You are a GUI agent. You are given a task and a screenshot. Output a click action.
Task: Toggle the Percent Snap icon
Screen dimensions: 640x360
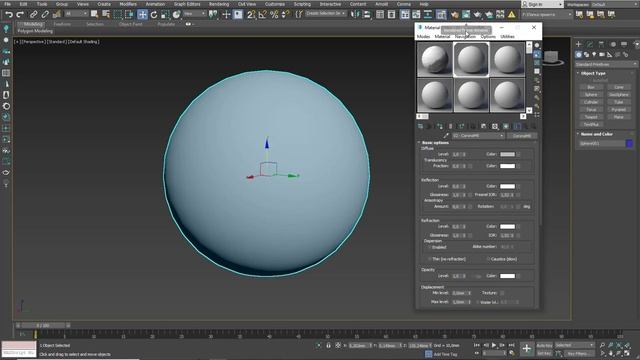[274, 15]
